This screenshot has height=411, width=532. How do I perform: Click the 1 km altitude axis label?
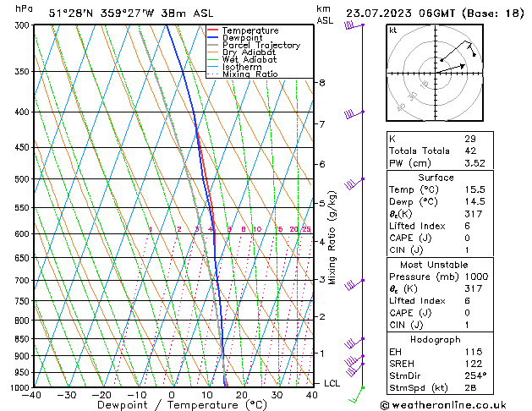321,353
